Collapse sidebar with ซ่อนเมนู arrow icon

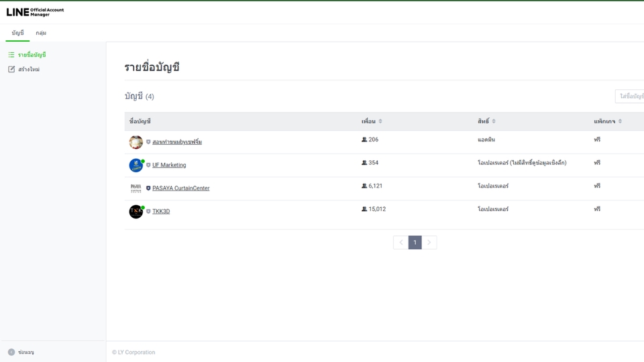pos(11,352)
